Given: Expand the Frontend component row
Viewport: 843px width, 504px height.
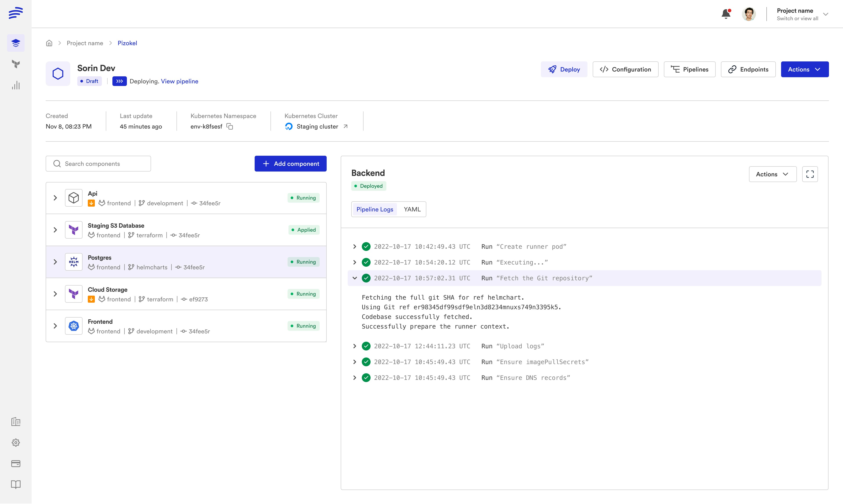Looking at the screenshot, I should tap(55, 326).
